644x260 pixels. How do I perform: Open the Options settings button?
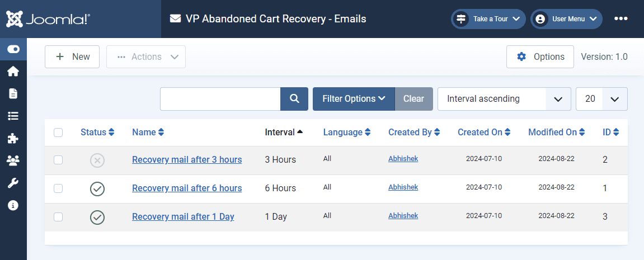[540, 56]
